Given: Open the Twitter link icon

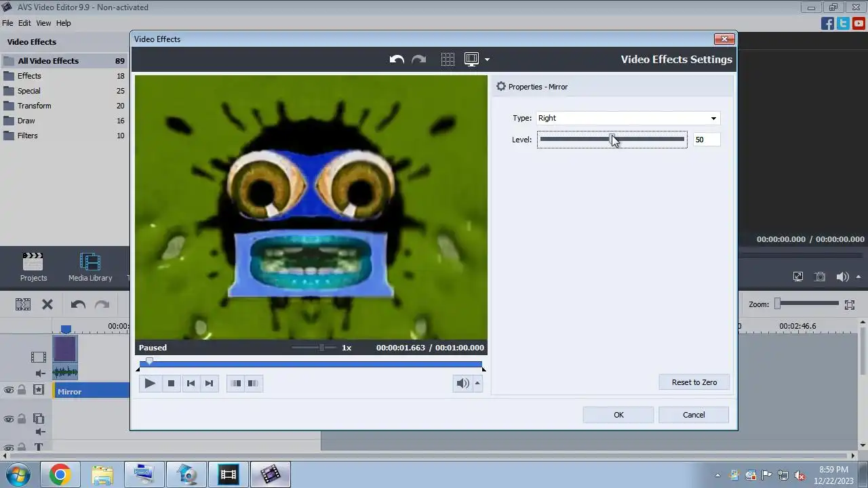Looking at the screenshot, I should pos(843,24).
